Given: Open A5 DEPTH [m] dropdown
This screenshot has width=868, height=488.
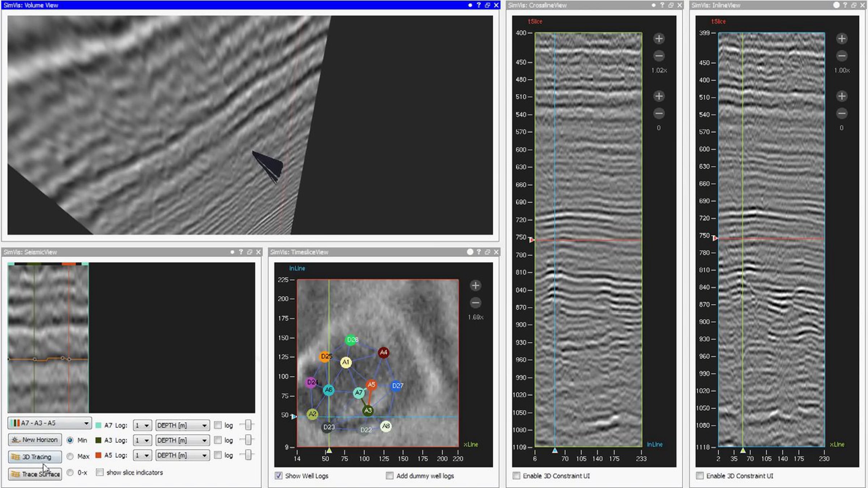Looking at the screenshot, I should [182, 455].
